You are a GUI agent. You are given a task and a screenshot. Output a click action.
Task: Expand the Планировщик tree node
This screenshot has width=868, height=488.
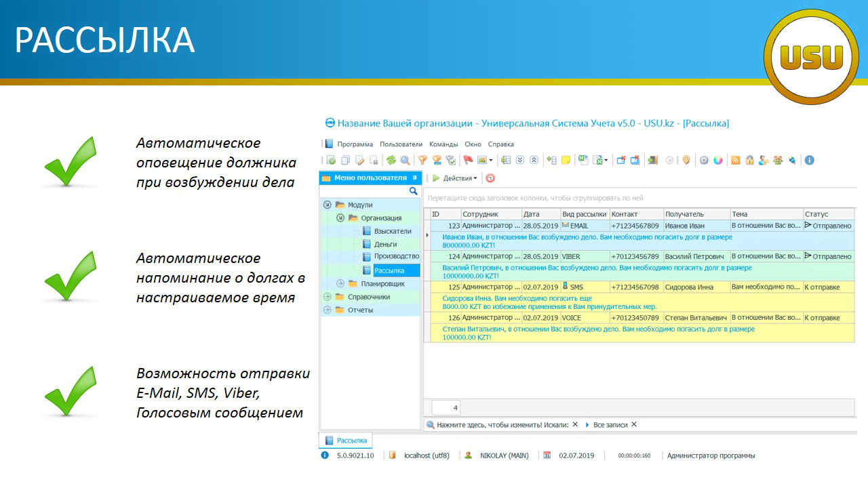[x=340, y=283]
